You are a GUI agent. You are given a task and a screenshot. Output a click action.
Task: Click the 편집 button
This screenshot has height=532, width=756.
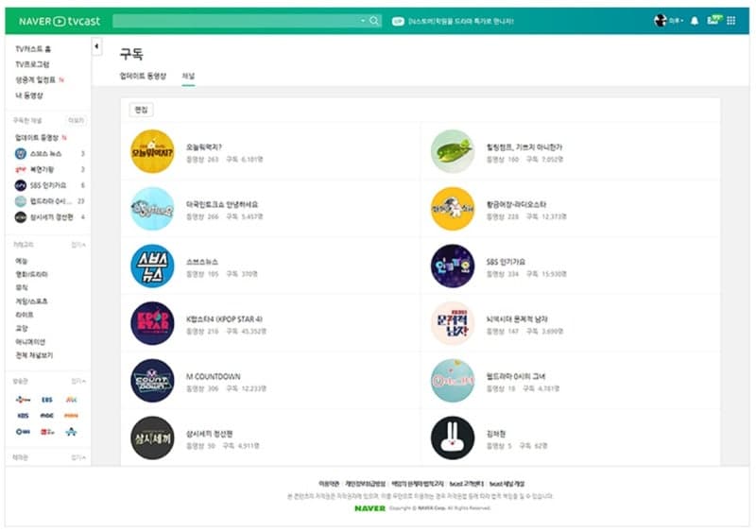pos(141,110)
